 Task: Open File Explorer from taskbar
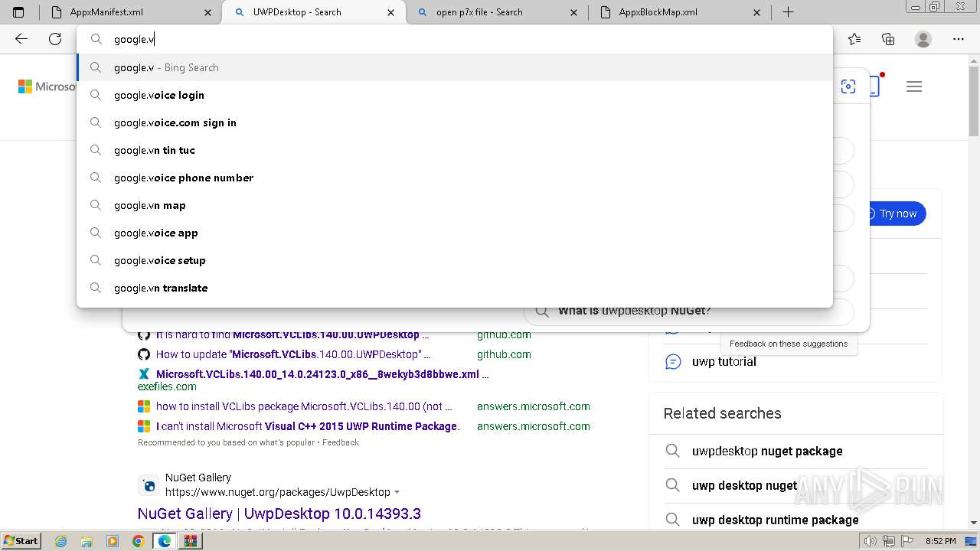[x=87, y=541]
